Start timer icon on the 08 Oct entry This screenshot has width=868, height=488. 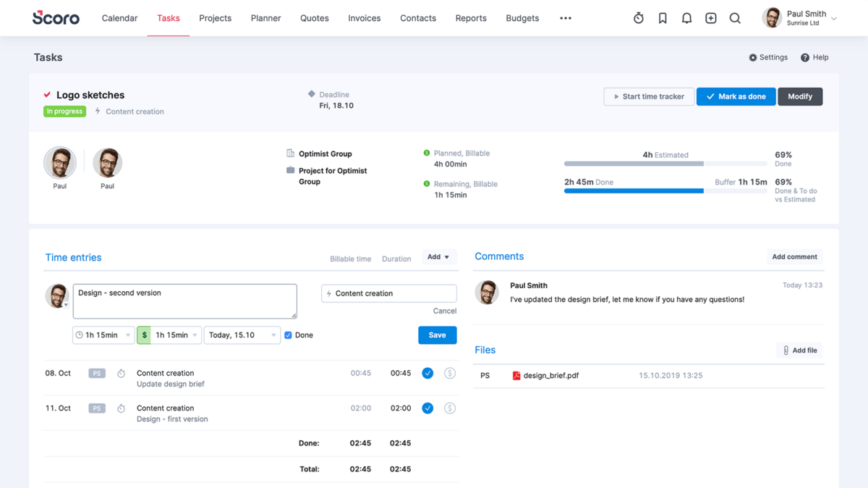120,373
